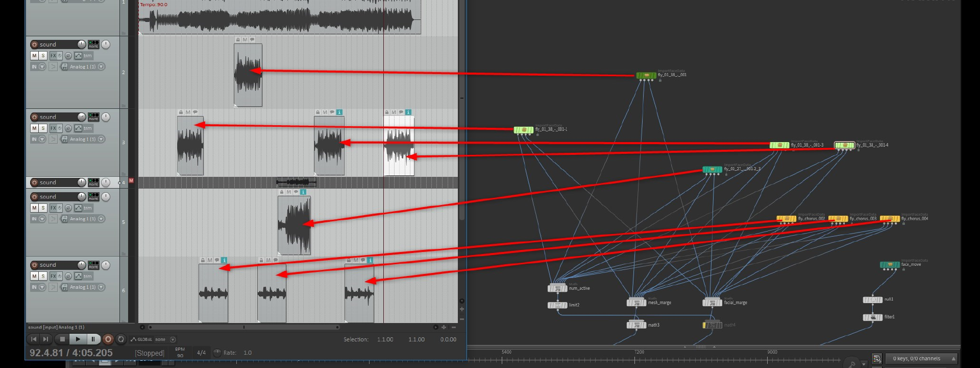Go to project start in transport
Viewport: 980px width, 368px height.
(34, 339)
